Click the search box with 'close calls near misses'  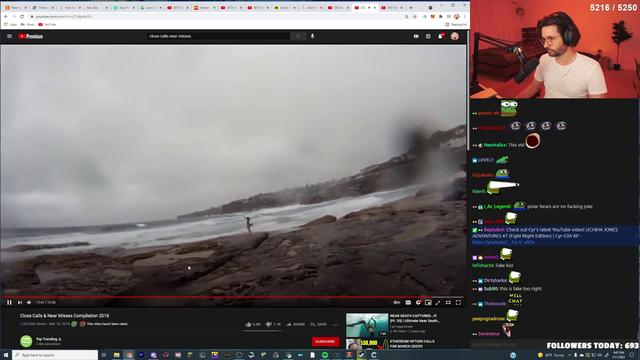click(218, 36)
